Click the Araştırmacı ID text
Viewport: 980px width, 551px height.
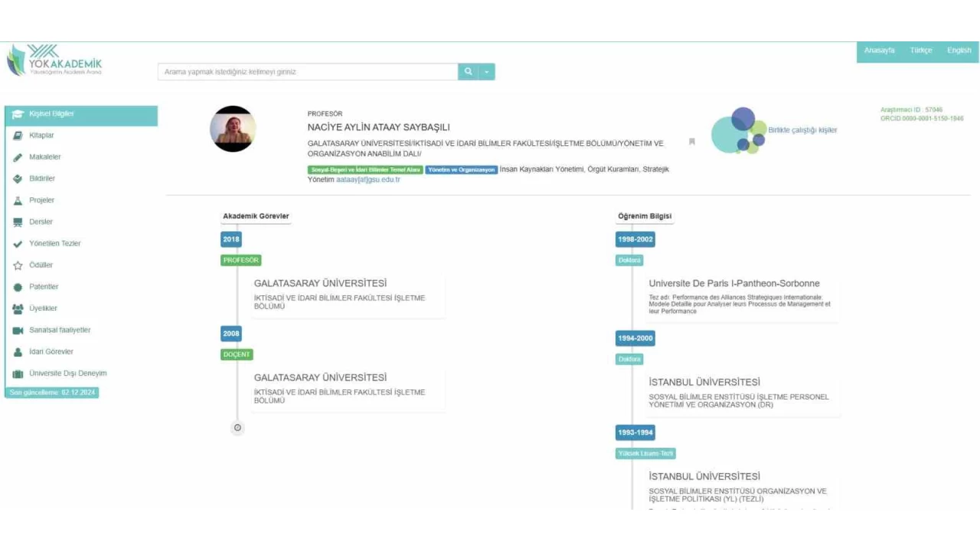pyautogui.click(x=911, y=110)
